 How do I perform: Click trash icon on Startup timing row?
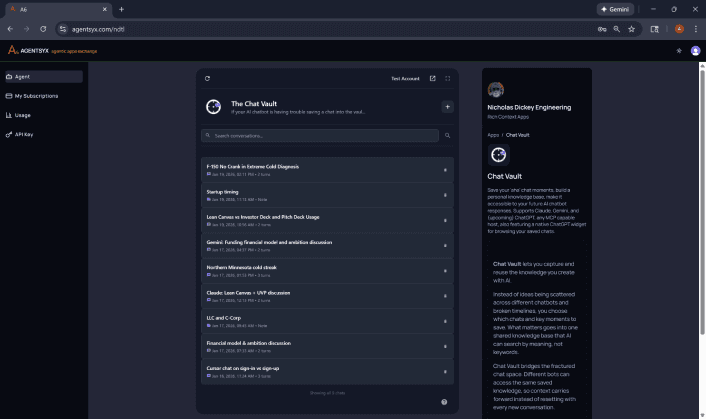pyautogui.click(x=445, y=195)
